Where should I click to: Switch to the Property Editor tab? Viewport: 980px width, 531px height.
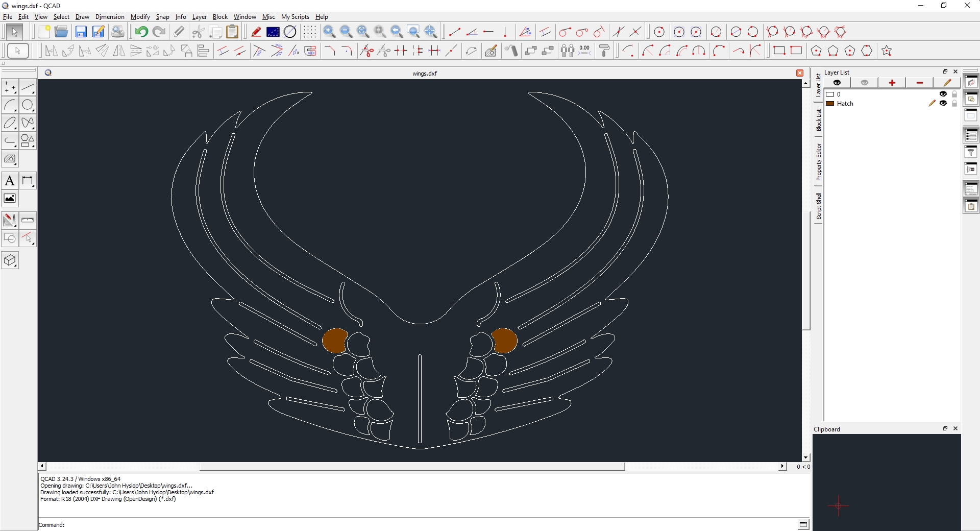tap(818, 162)
